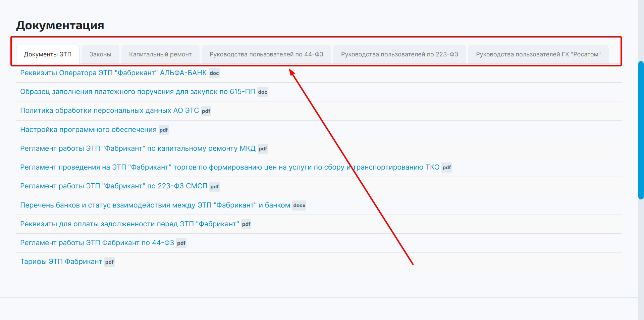Click pdf badge next to 223-ФЗ СМСП

(x=214, y=187)
